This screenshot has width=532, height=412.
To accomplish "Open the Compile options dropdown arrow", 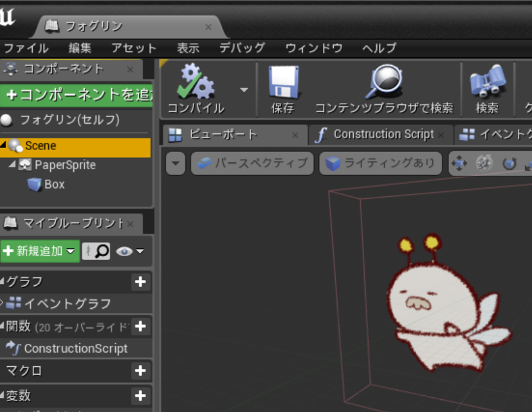I will (244, 90).
